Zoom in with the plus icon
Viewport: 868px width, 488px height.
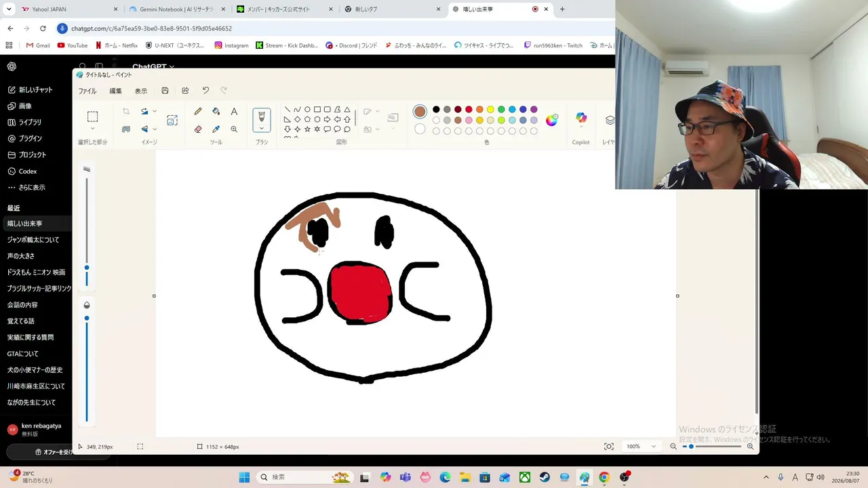pyautogui.click(x=750, y=447)
